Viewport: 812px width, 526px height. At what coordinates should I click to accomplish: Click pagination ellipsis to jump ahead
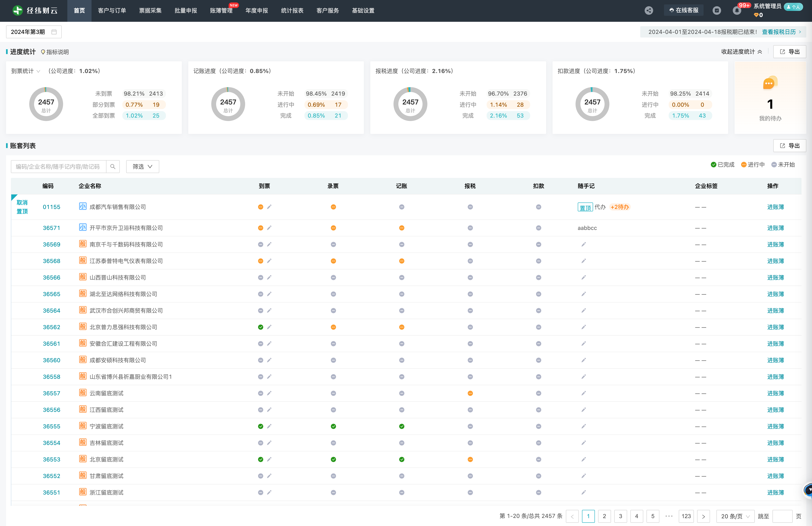click(x=669, y=517)
